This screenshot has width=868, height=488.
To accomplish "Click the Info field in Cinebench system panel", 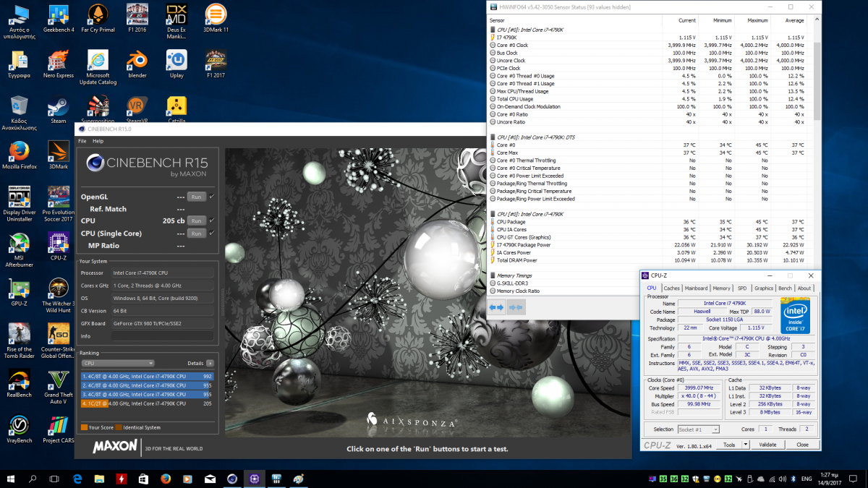I will [x=162, y=336].
